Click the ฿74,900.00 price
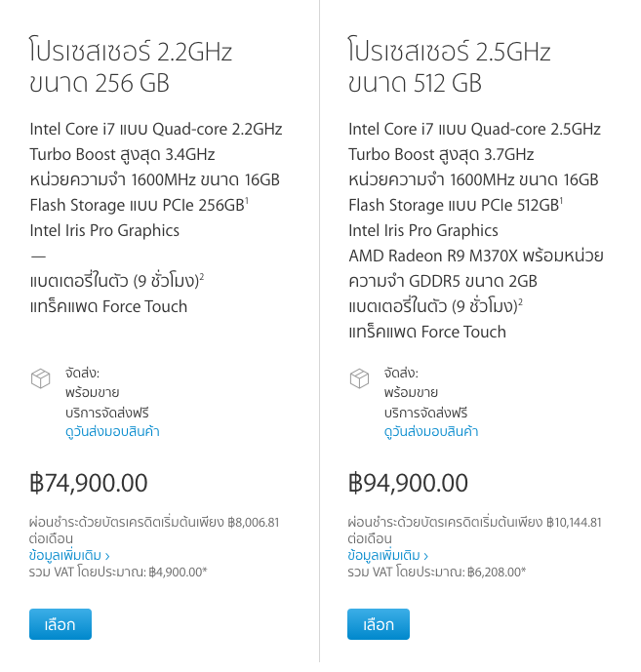The image size is (641, 672). [x=89, y=483]
